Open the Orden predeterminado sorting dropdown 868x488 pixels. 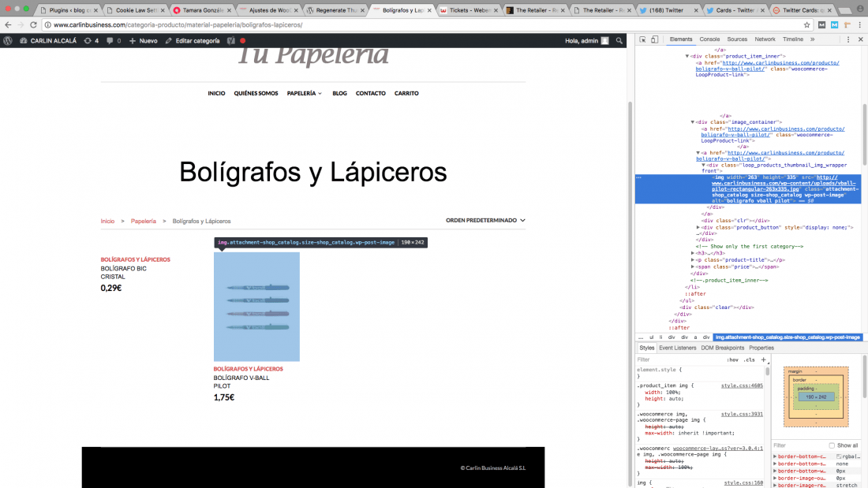tap(485, 220)
